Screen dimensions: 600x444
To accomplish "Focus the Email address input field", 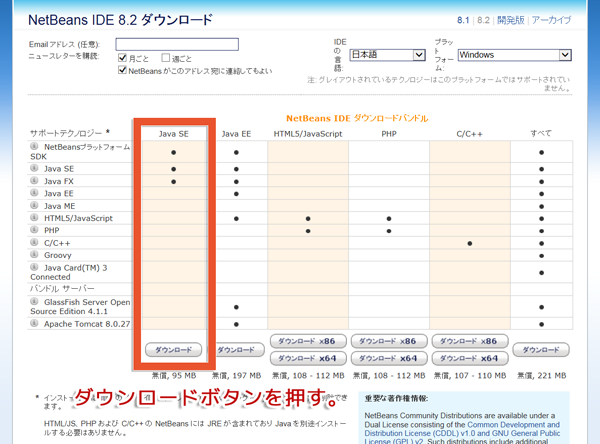I will [x=177, y=44].
